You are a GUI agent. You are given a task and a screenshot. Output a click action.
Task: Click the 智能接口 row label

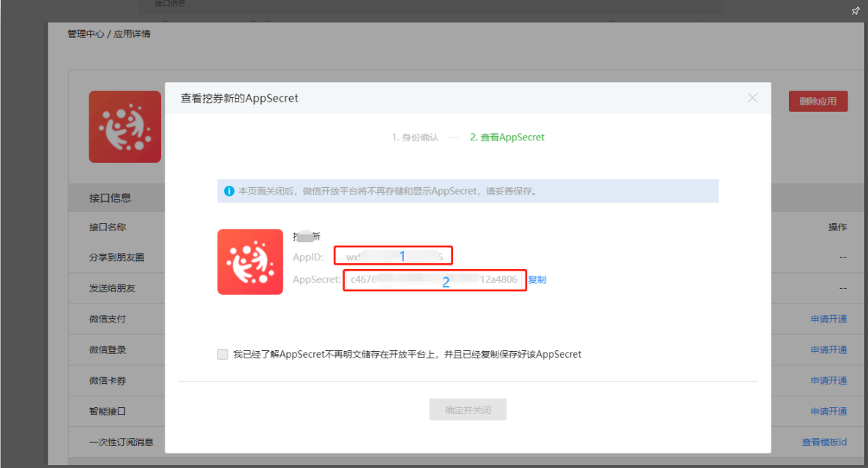(x=108, y=411)
